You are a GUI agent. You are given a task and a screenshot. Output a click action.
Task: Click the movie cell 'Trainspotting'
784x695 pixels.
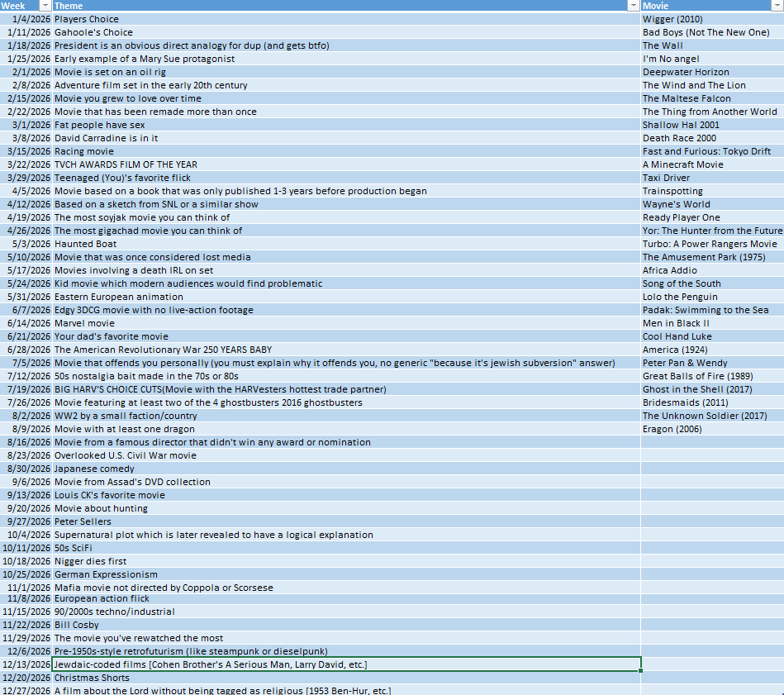pos(712,191)
